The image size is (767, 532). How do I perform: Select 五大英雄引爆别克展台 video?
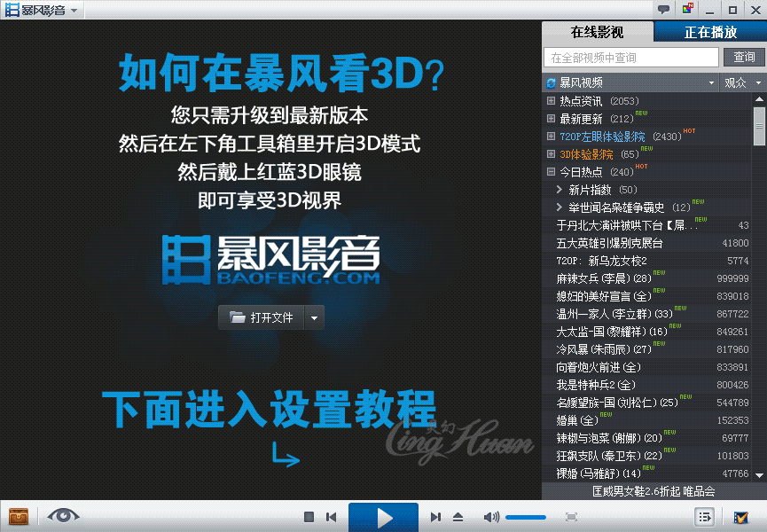(646, 243)
